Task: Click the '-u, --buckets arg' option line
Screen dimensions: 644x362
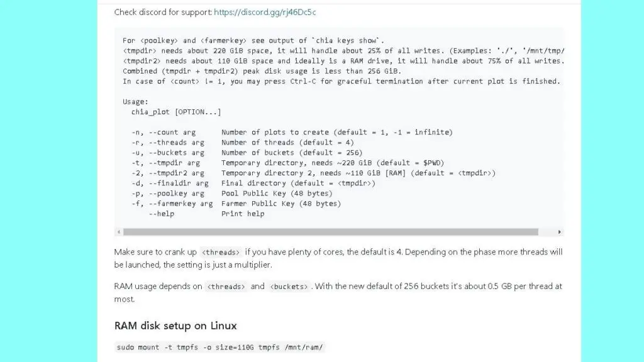Action: [252, 153]
